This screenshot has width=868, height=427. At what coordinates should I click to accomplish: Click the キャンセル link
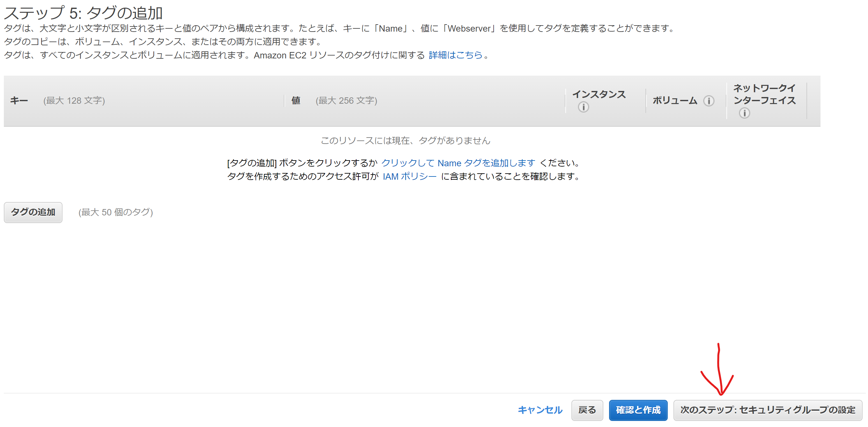point(540,410)
